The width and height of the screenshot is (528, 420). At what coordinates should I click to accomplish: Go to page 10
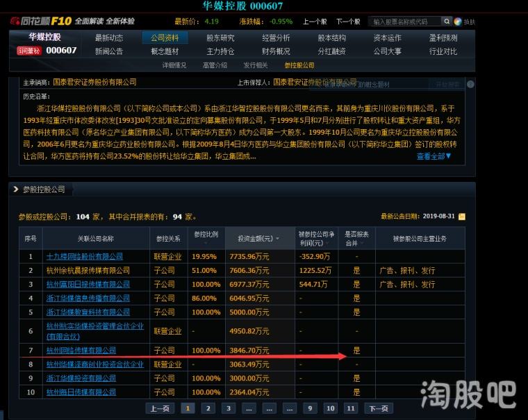(330, 409)
